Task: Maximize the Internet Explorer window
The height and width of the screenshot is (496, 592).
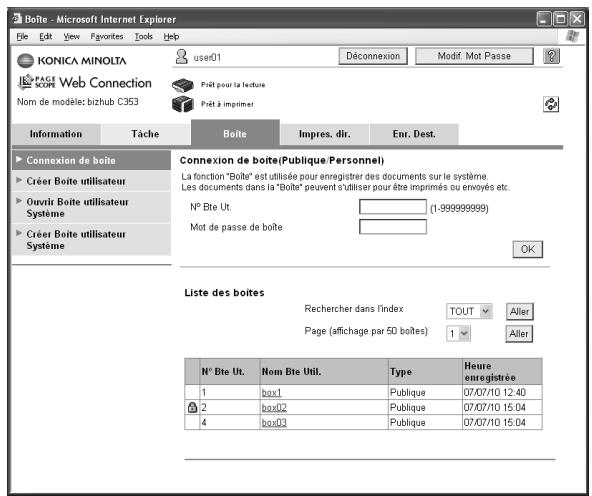Action: tap(561, 19)
